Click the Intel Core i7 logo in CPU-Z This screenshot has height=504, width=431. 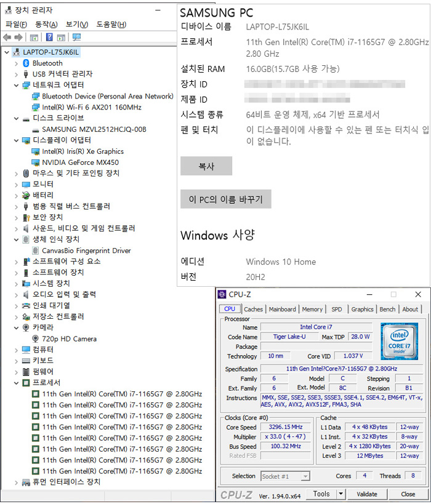click(x=399, y=342)
